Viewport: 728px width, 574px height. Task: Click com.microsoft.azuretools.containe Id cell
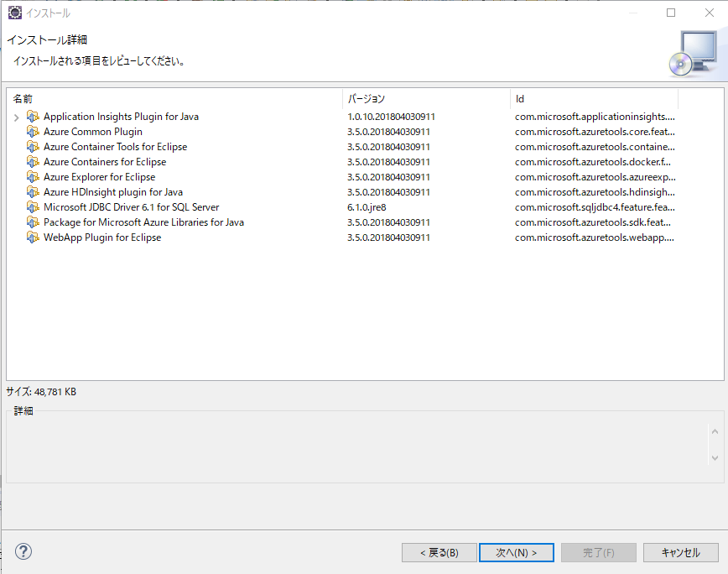(x=595, y=147)
